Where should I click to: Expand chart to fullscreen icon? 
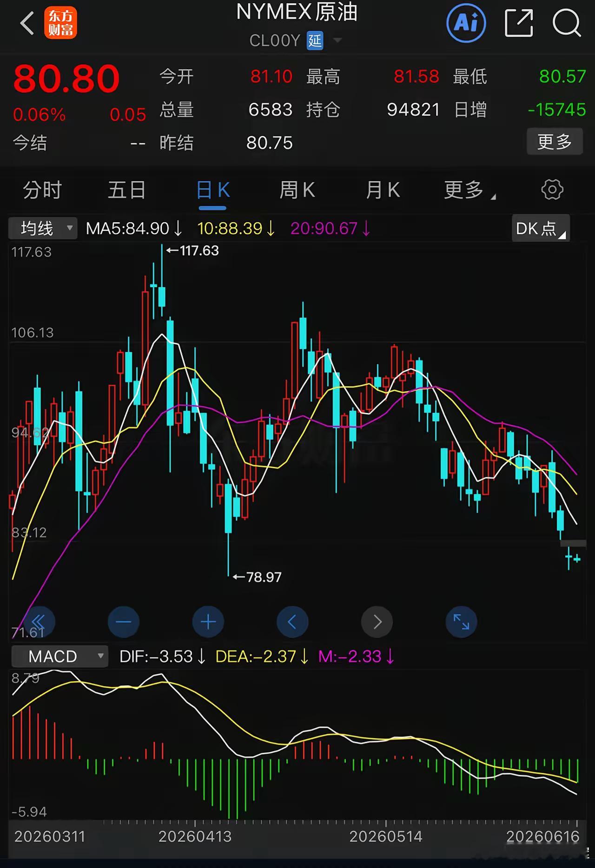pyautogui.click(x=461, y=622)
